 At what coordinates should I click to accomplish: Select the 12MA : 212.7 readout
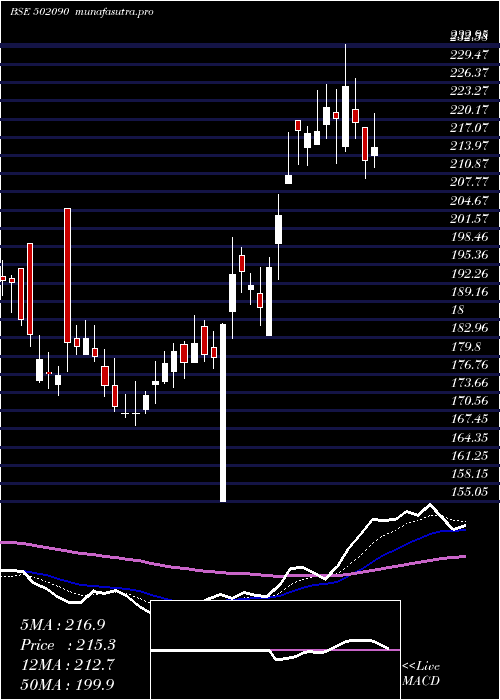67,665
